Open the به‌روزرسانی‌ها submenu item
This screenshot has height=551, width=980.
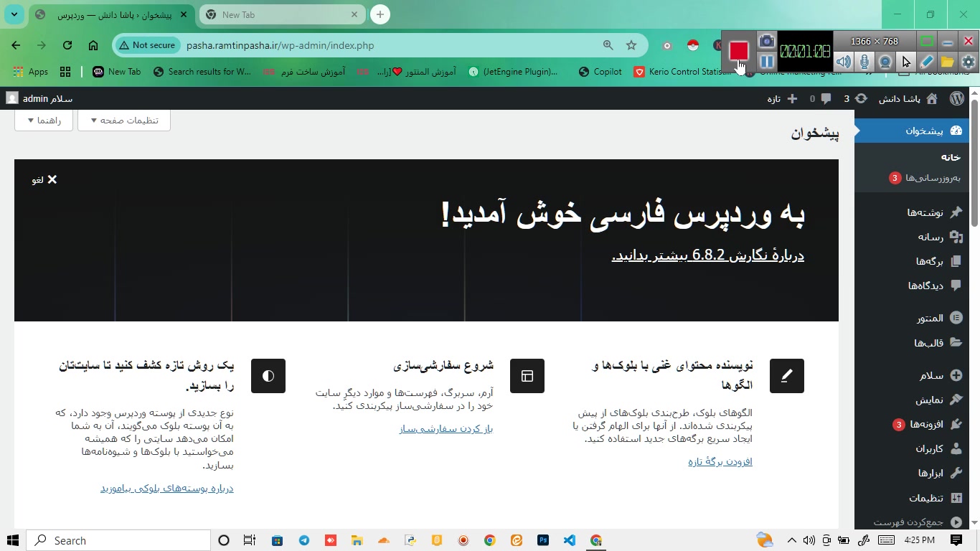[925, 178]
